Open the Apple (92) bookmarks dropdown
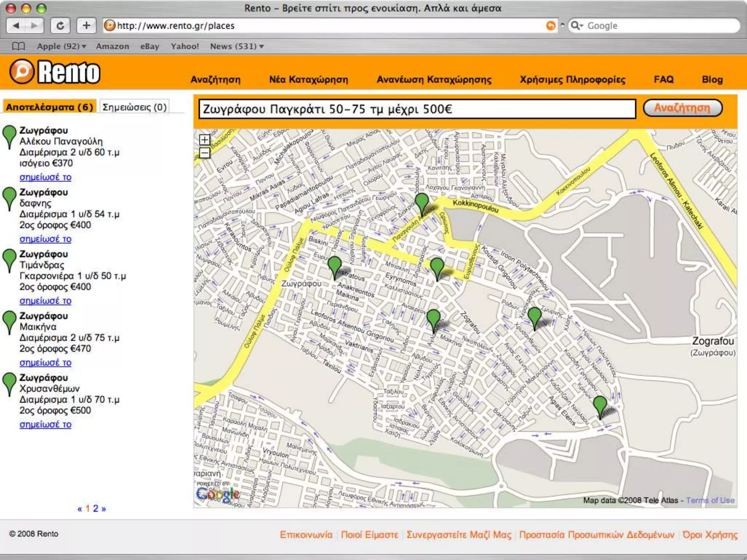The width and height of the screenshot is (747, 560). [61, 46]
